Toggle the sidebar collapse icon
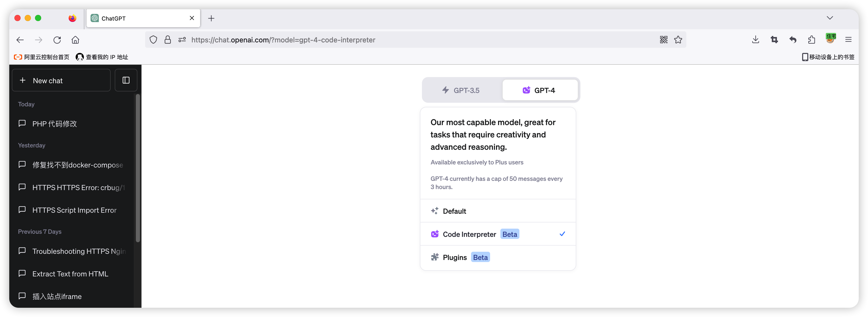This screenshot has width=868, height=317. [126, 80]
